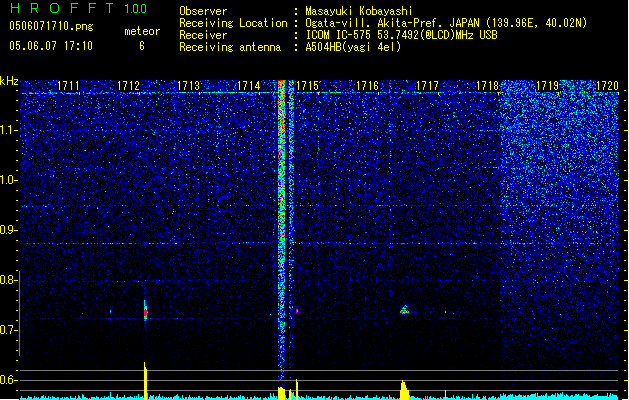The height and width of the screenshot is (400, 629).
Task: Click the 1717 time marker
Action: (428, 86)
